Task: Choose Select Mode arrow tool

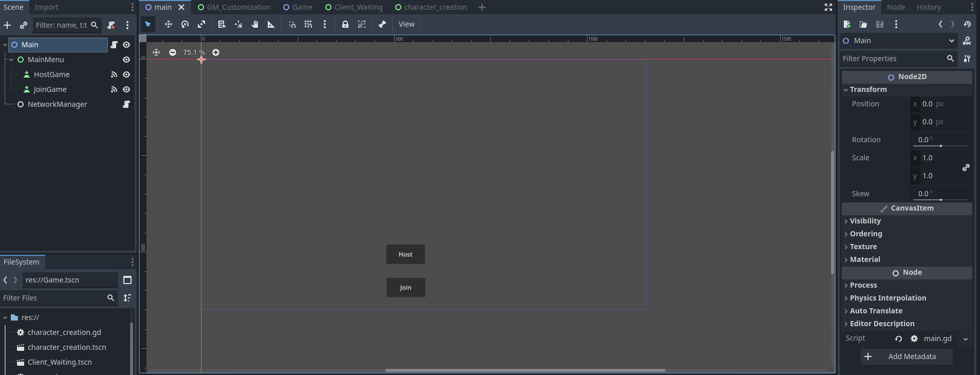Action: pos(148,24)
